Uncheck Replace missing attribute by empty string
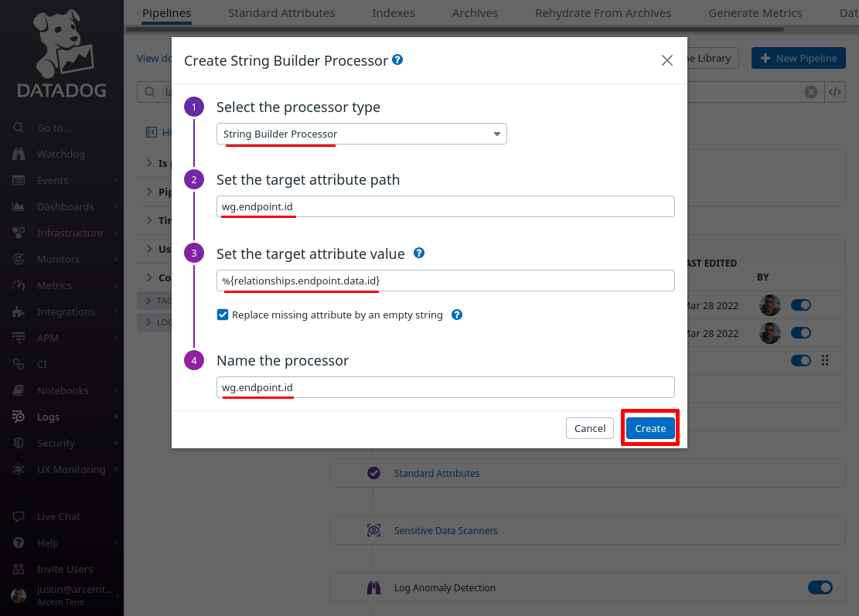Image resolution: width=859 pixels, height=616 pixels. tap(223, 315)
